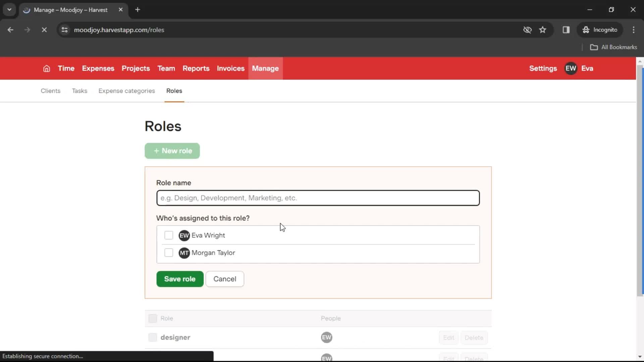Click the Settings icon

tap(543, 68)
